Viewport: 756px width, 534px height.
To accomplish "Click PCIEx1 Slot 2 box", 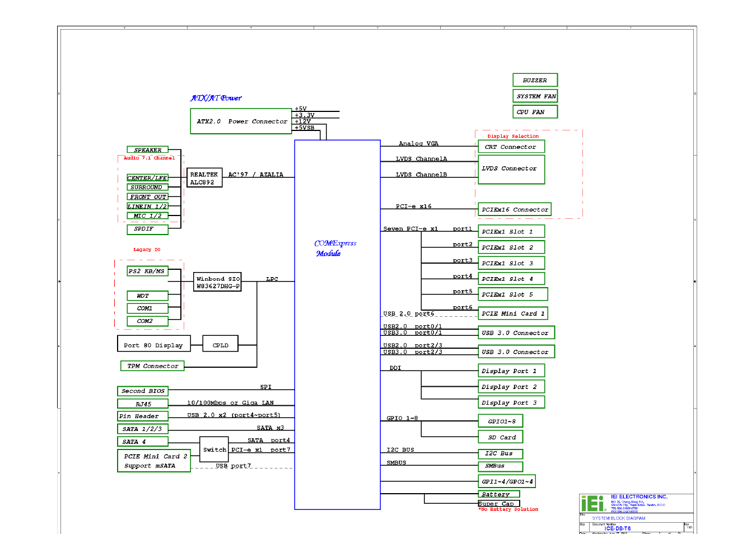I will [511, 247].
